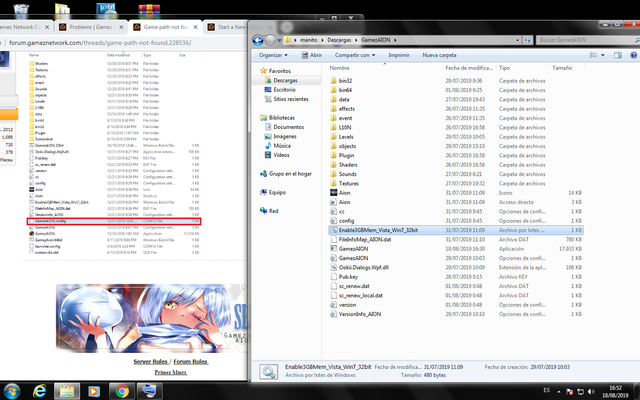Select the Game path not found tab
Screen dimensions: 640x400
point(165,27)
